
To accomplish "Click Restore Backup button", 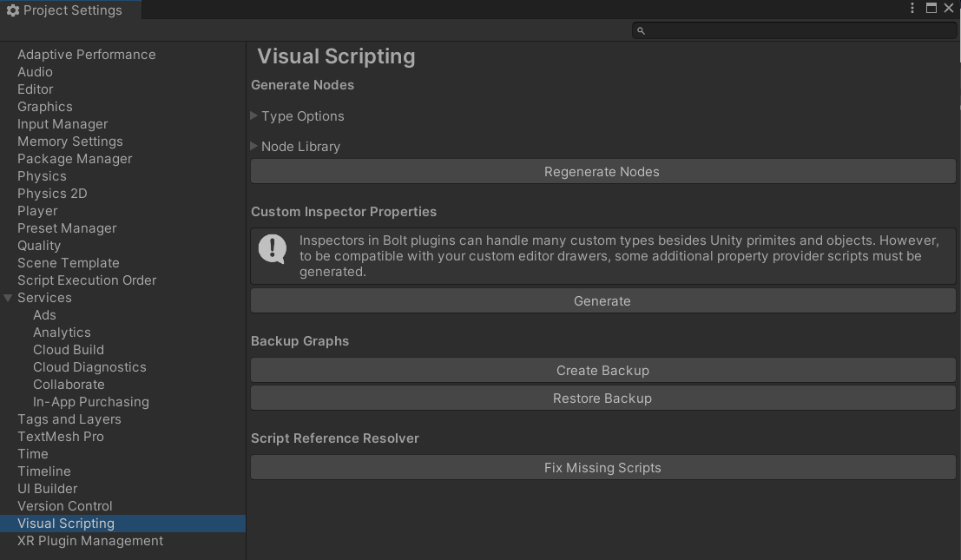I will [x=602, y=399].
